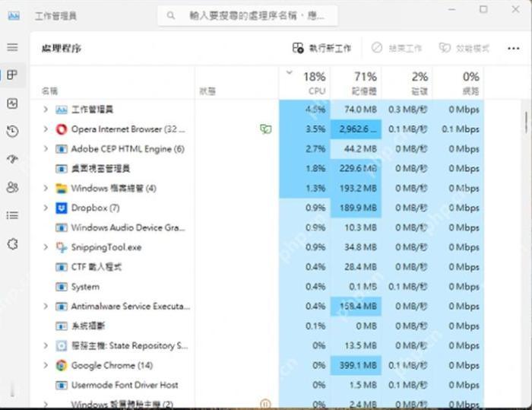Click the 2.7% CPU cell for Adobe CEP
The width and height of the screenshot is (532, 410).
(305, 149)
